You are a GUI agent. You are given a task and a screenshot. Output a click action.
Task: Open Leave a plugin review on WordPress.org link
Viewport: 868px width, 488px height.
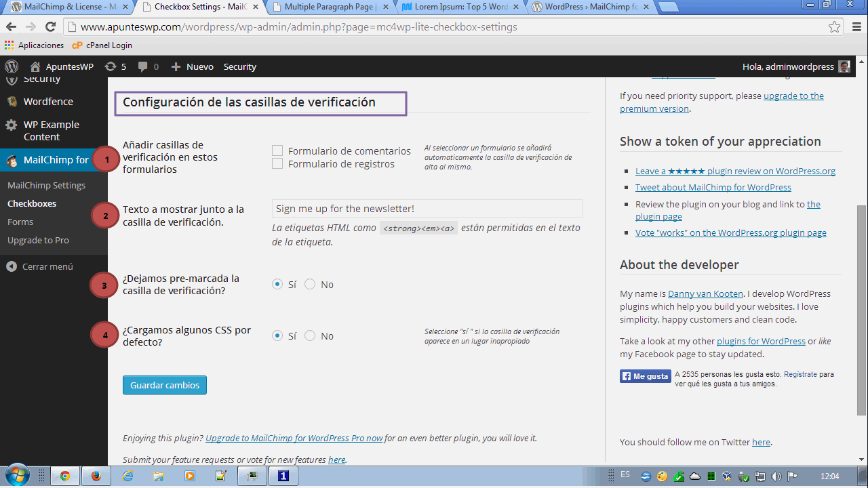pos(735,171)
